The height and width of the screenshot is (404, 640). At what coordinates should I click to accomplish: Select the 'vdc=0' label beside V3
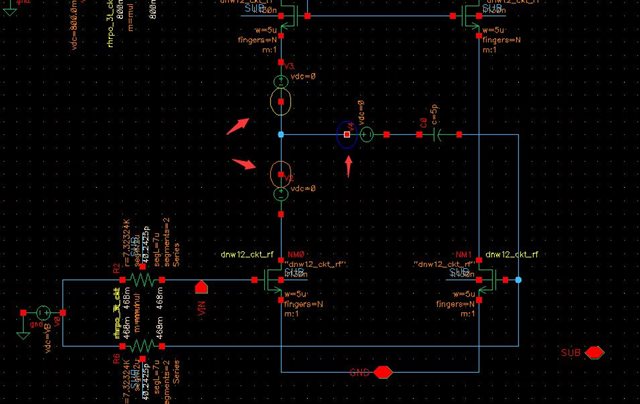coord(303,76)
